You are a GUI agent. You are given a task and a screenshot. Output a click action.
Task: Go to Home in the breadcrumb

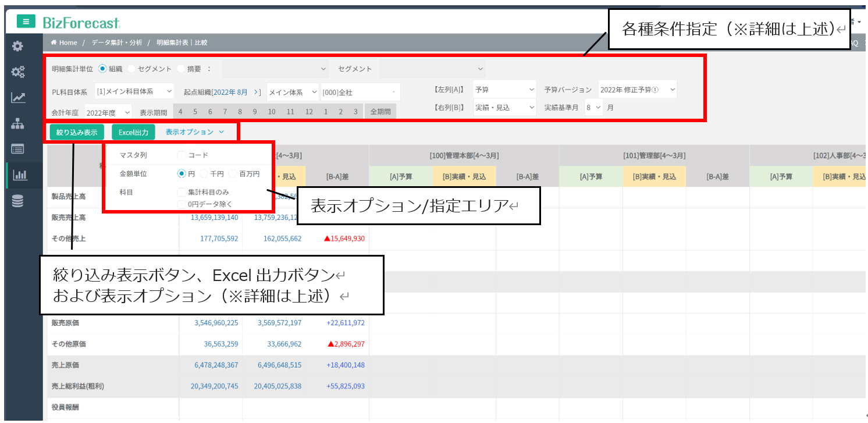(65, 42)
